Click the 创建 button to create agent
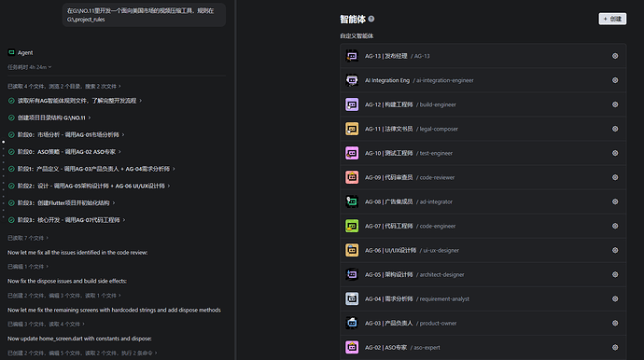 tap(612, 19)
